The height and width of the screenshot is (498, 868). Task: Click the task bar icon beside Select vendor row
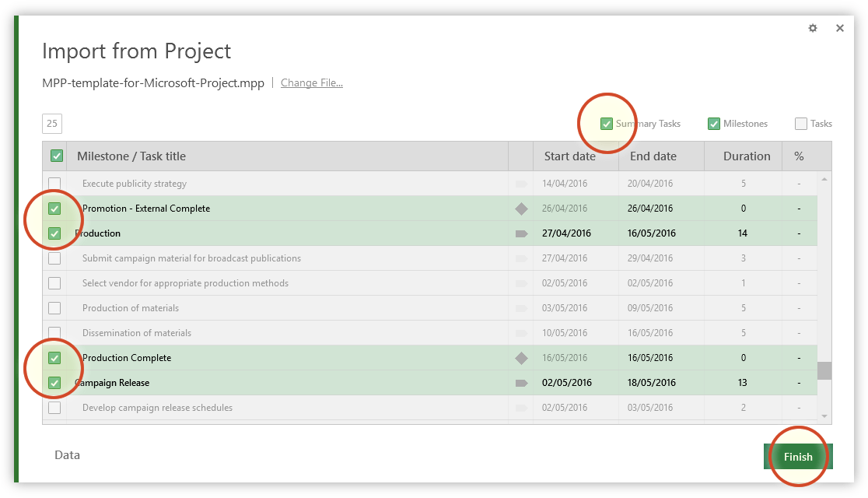[x=520, y=283]
